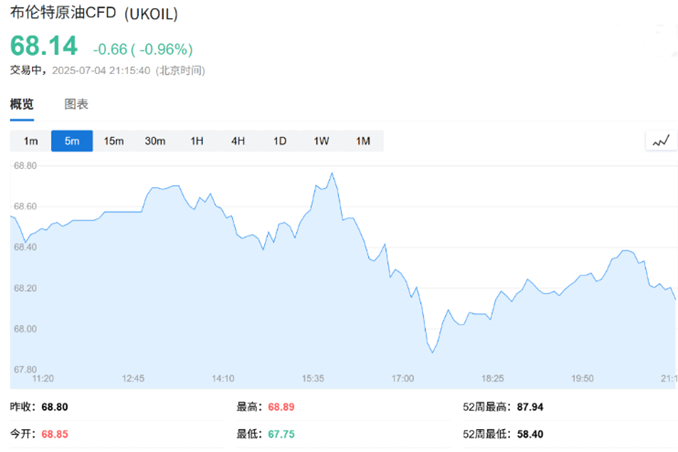The width and height of the screenshot is (678, 452).
Task: Click the 最低 value 67.75
Action: click(x=281, y=434)
